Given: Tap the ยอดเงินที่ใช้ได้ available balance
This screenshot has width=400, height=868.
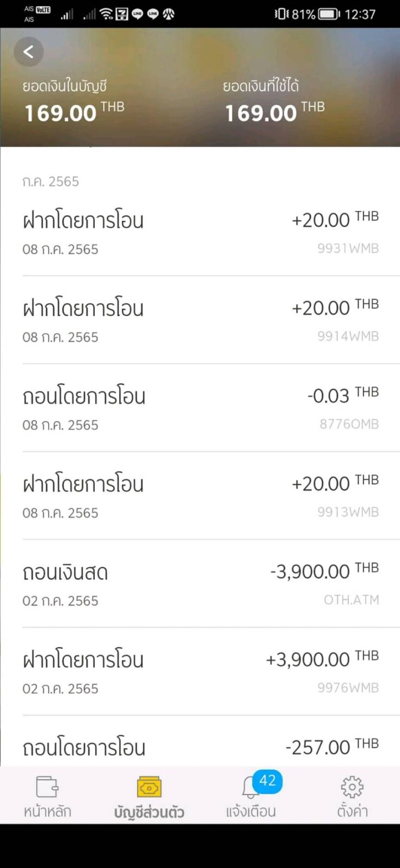Looking at the screenshot, I should pos(261,113).
